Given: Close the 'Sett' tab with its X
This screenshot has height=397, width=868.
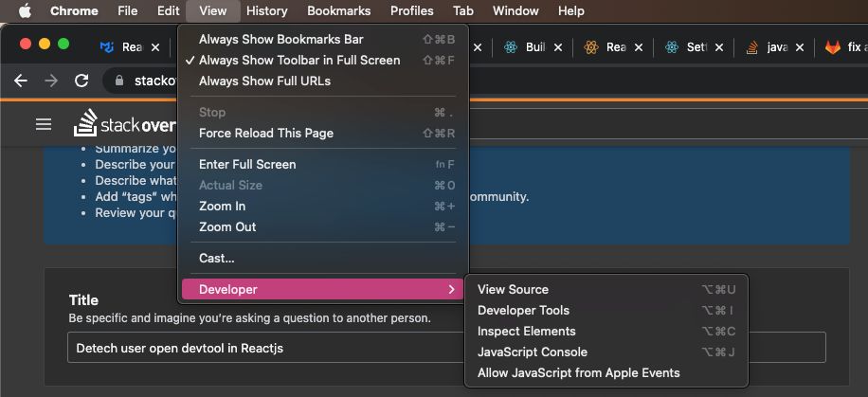Looking at the screenshot, I should click(x=718, y=47).
